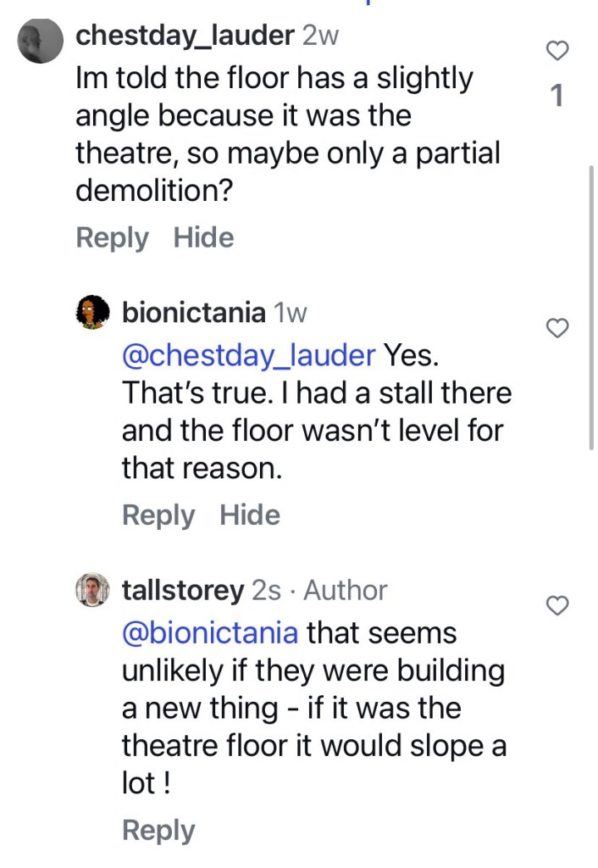Image resolution: width=598 pixels, height=868 pixels.
Task: Open bionictania's avatar
Action: pyautogui.click(x=93, y=313)
